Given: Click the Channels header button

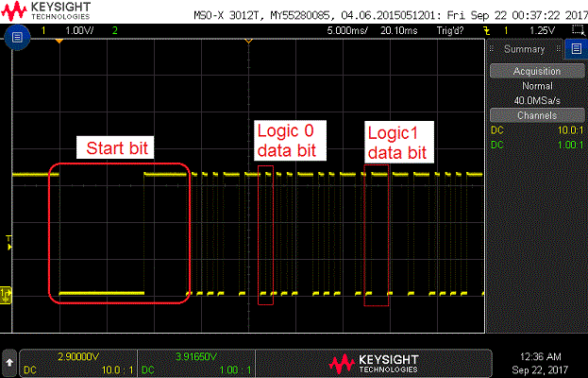Looking at the screenshot, I should 537,115.
